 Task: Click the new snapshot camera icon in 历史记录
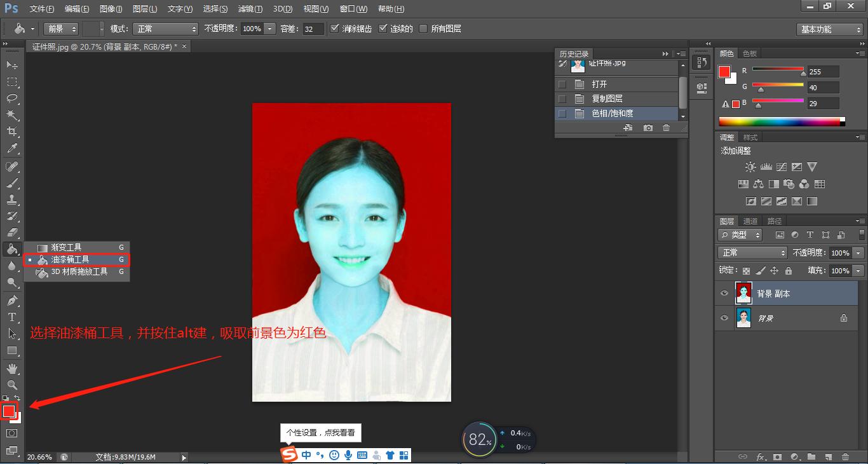click(648, 128)
